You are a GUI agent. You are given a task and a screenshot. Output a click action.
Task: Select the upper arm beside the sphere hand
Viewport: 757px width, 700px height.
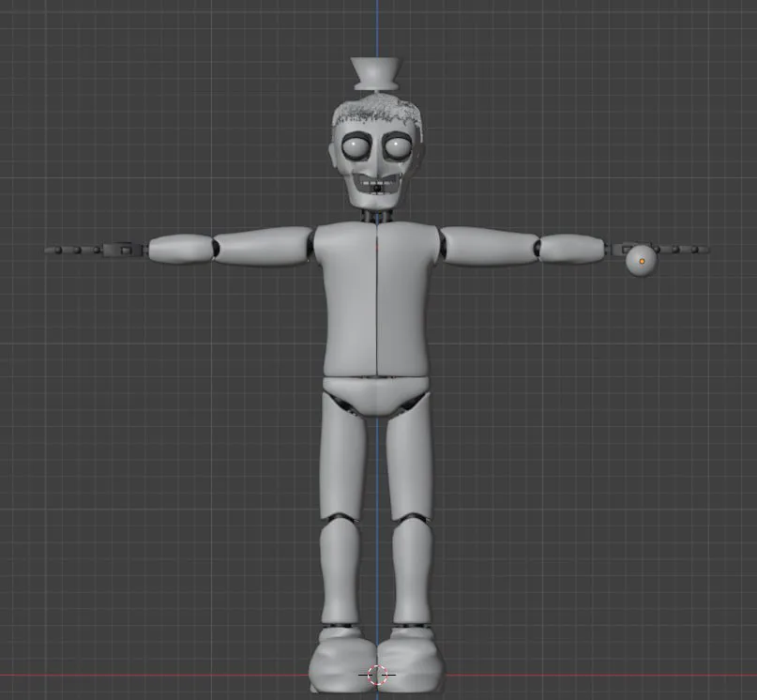coord(489,246)
